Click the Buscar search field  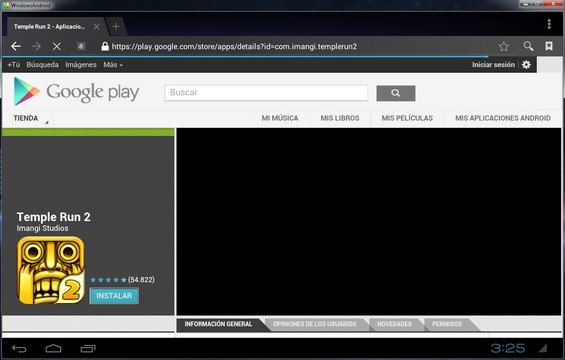[x=266, y=93]
